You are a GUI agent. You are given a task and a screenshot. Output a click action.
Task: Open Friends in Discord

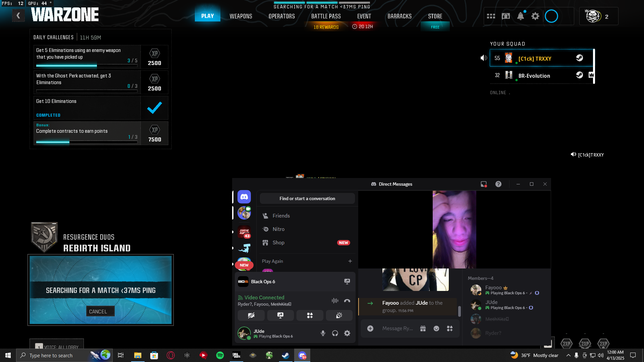point(307,216)
